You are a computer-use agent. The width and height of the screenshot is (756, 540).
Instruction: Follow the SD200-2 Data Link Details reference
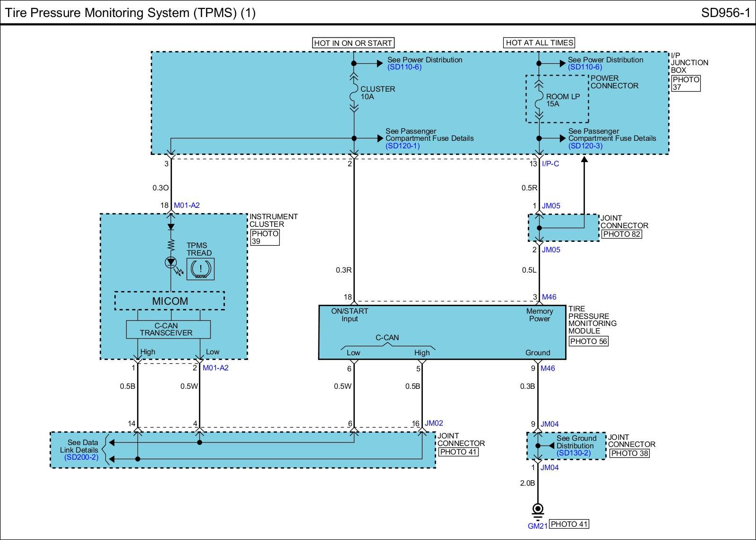point(81,457)
